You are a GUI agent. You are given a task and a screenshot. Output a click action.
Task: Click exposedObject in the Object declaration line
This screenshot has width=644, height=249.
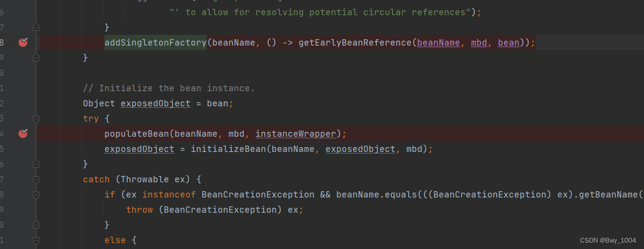[x=155, y=103]
